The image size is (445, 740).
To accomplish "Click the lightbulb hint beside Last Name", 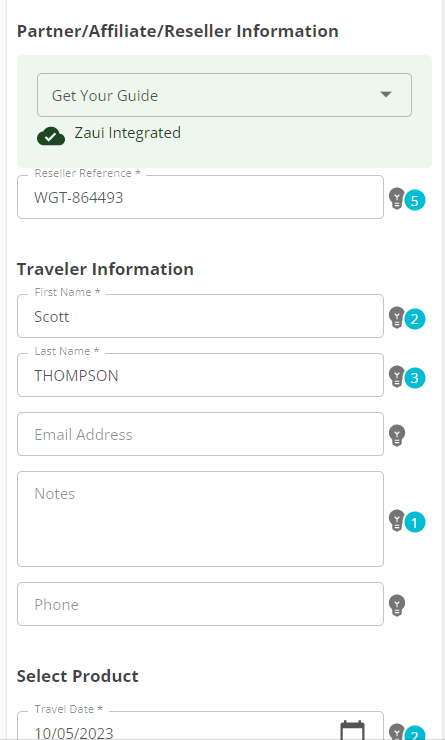I will (x=396, y=376).
